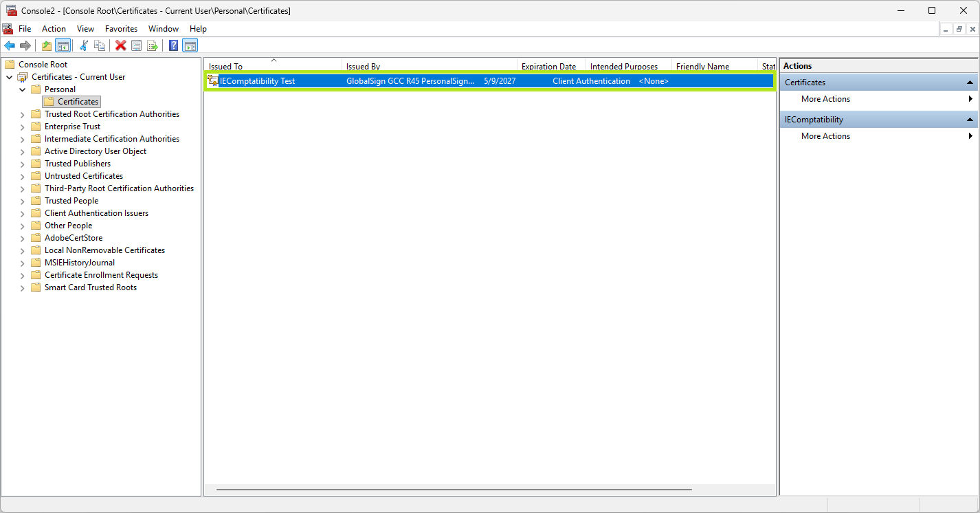
Task: Click folder icon next to MSIEHistoryJournal
Action: click(36, 263)
